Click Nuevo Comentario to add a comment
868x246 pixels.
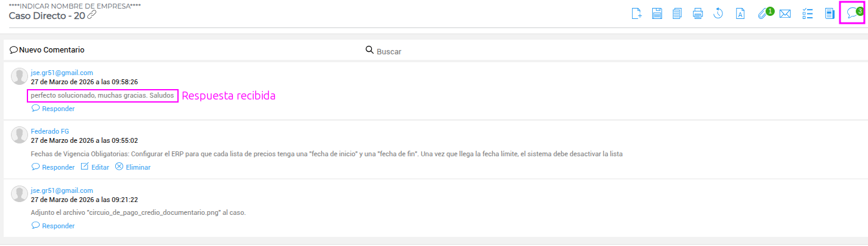click(47, 50)
